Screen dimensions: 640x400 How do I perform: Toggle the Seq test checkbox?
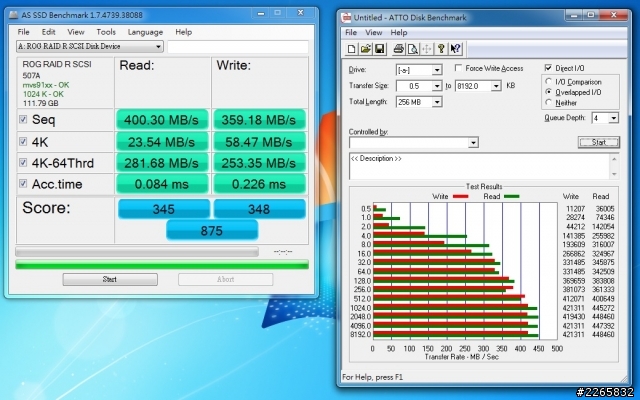tap(23, 119)
